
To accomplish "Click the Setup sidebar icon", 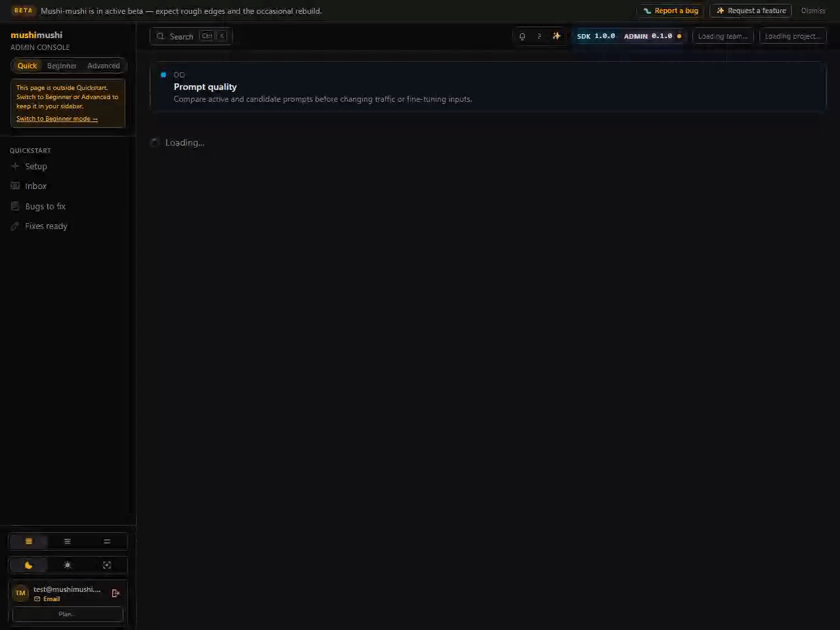I will (15, 166).
